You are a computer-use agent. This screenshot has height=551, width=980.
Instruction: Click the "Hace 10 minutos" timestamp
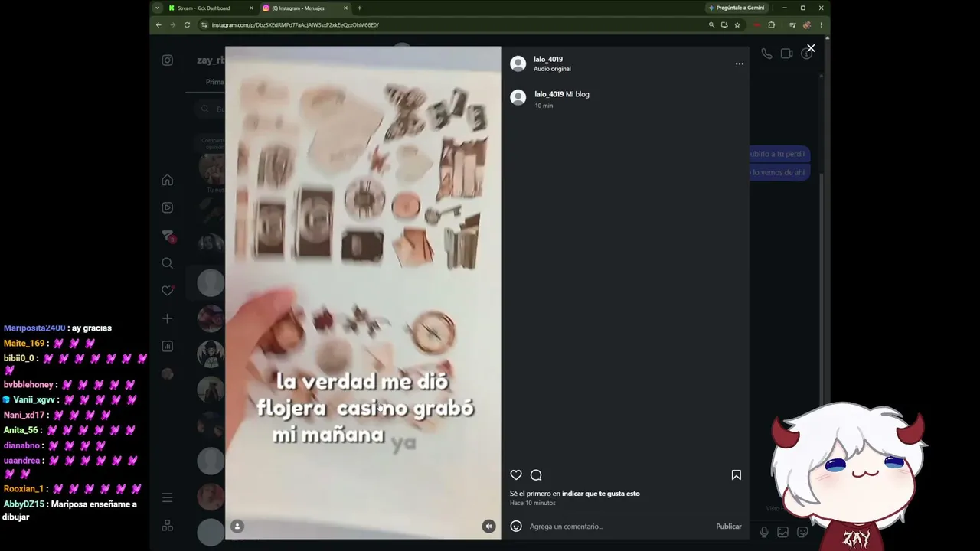pyautogui.click(x=533, y=503)
